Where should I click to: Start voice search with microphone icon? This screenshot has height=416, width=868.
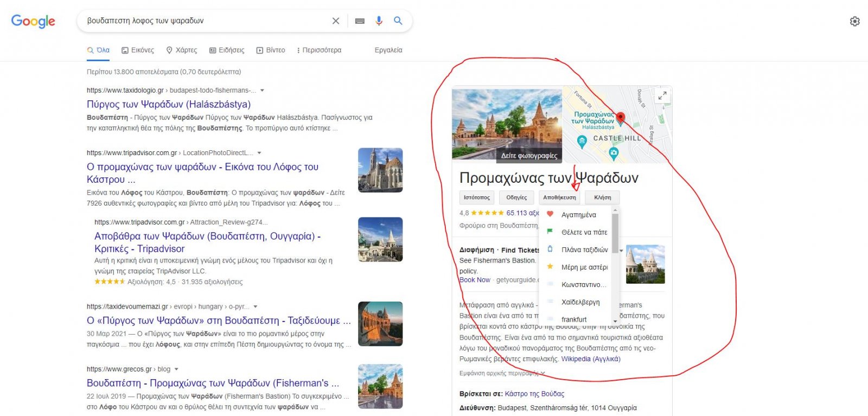point(379,21)
